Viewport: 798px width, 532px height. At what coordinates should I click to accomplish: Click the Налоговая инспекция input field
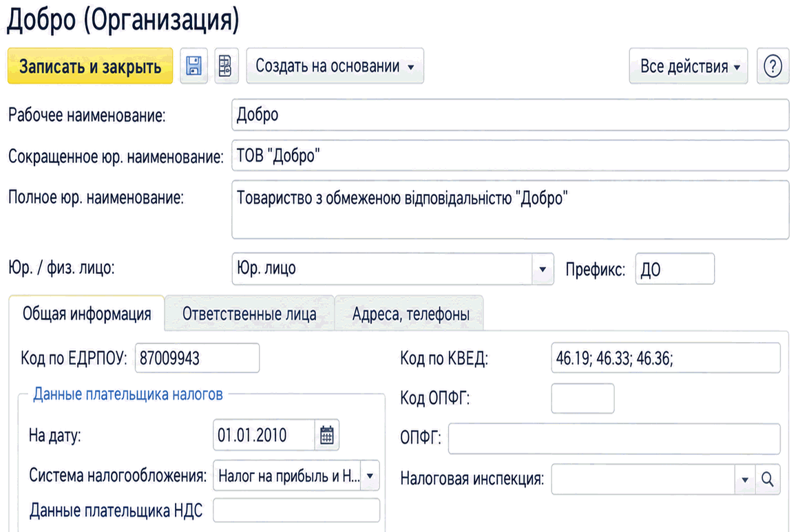643,479
